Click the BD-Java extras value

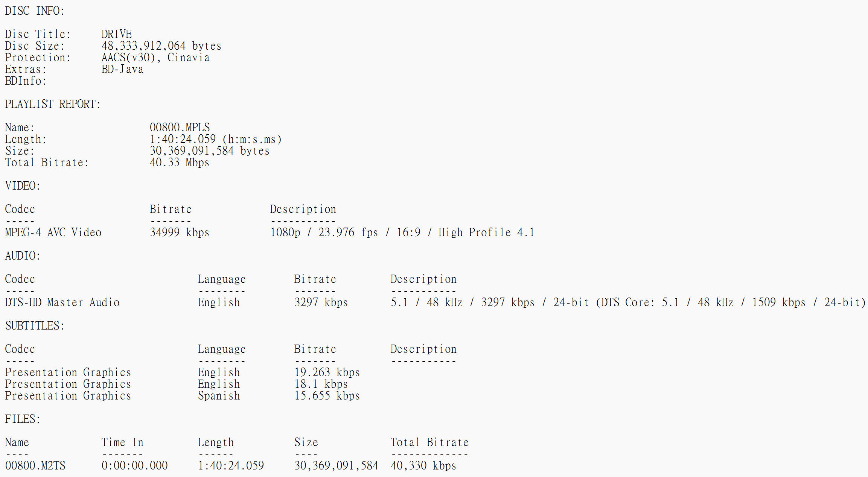tap(122, 69)
